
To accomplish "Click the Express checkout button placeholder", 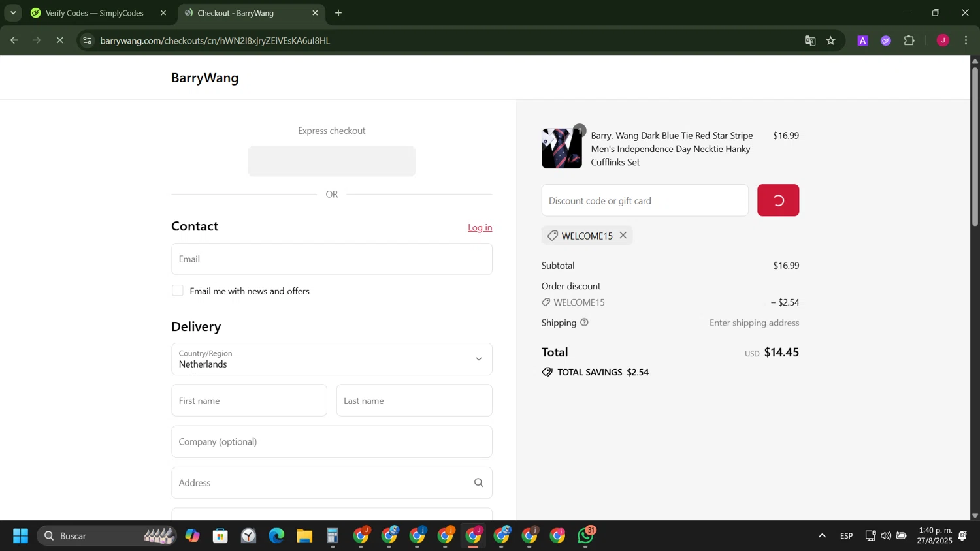I will [332, 161].
